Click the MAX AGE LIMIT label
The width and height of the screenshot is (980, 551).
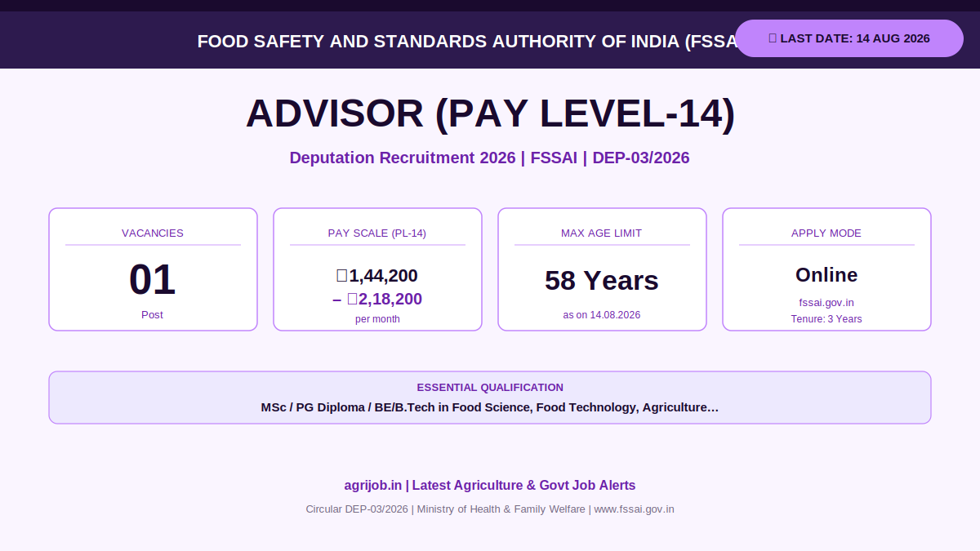[602, 233]
